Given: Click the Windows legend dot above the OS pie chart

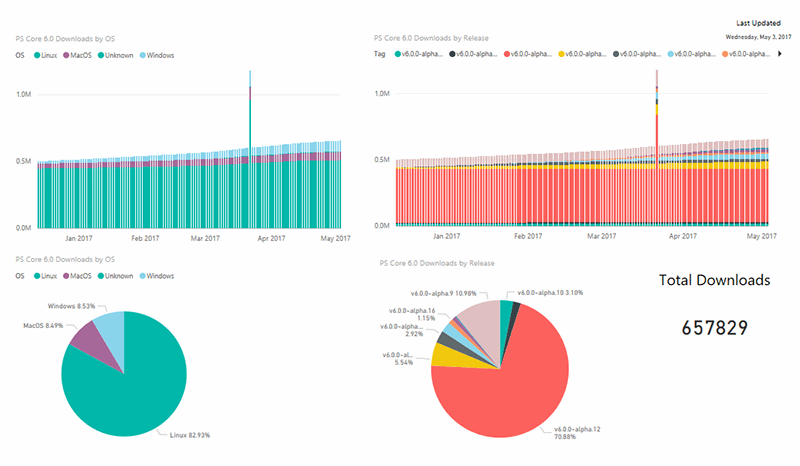Looking at the screenshot, I should 142,275.
